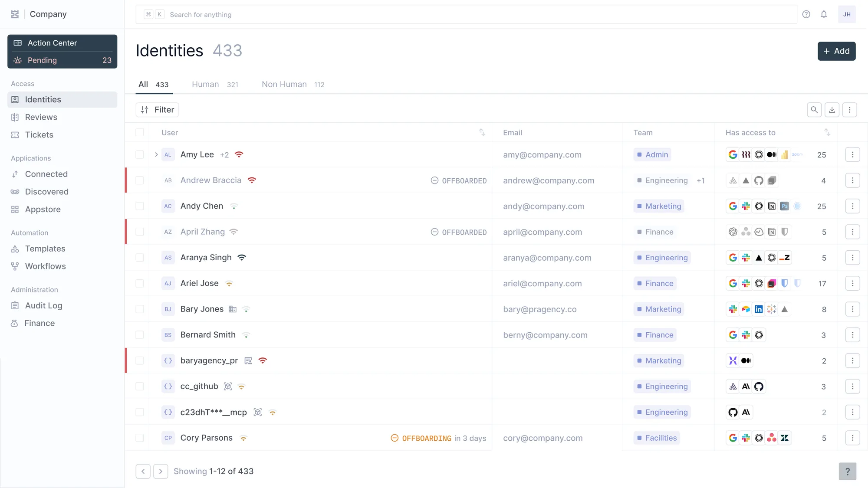Click the +1 extra team badge for Andrew Braccia

[700, 180]
